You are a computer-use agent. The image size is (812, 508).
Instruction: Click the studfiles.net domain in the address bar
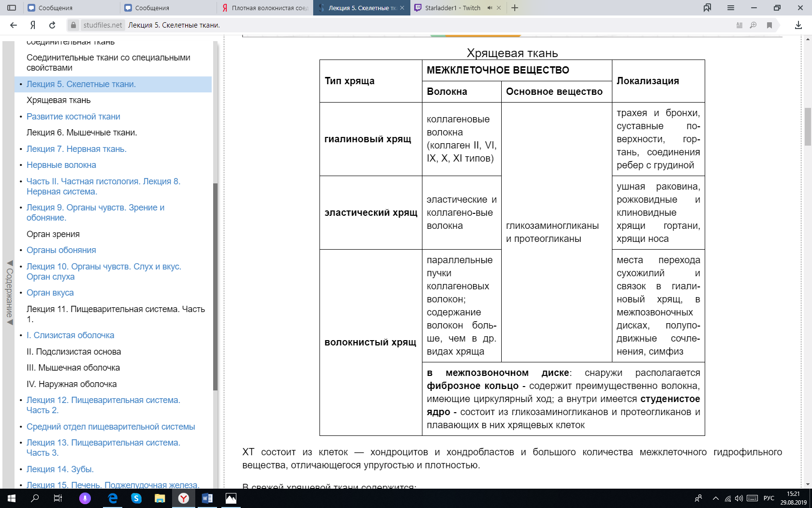click(102, 25)
